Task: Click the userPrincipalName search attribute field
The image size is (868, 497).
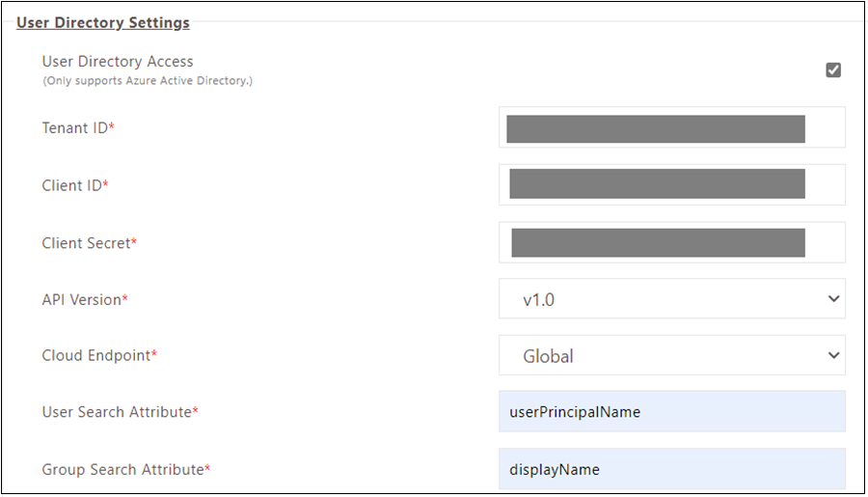Action: coord(672,412)
